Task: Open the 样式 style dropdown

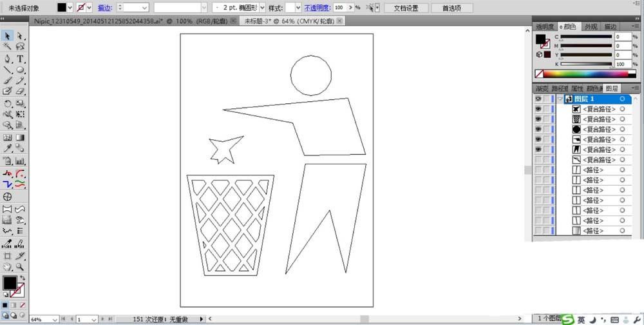Action: [x=298, y=7]
